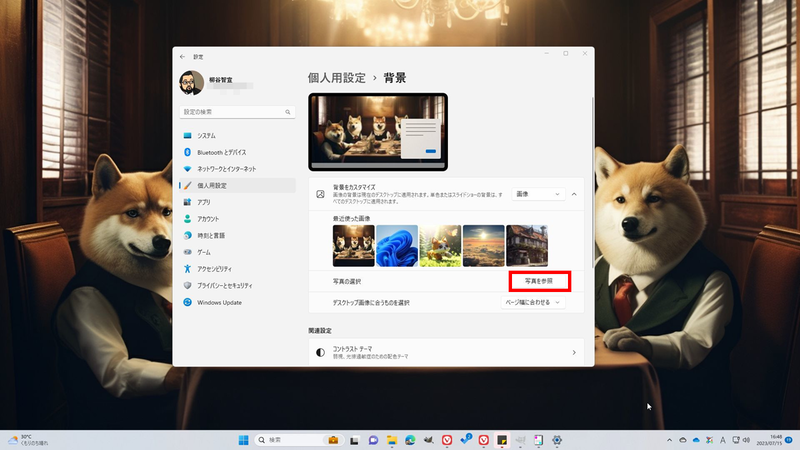Open the Settings gear on taskbar
Image resolution: width=800 pixels, height=450 pixels.
(557, 440)
